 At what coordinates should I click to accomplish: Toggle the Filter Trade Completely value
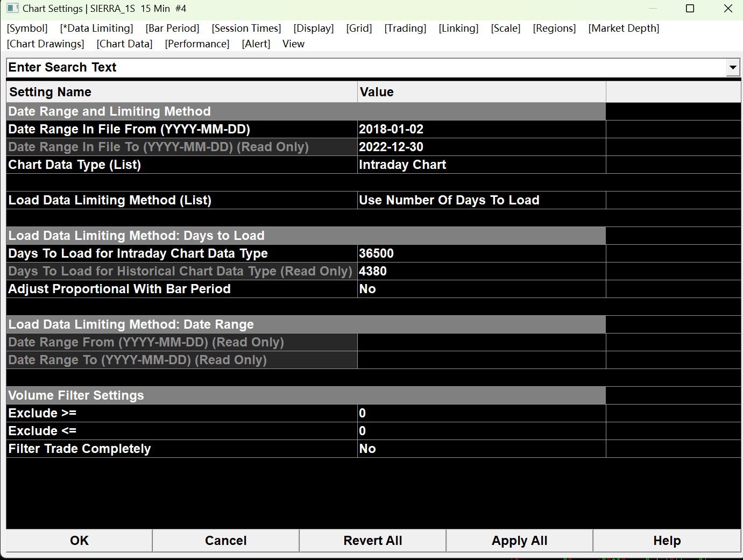coord(482,449)
